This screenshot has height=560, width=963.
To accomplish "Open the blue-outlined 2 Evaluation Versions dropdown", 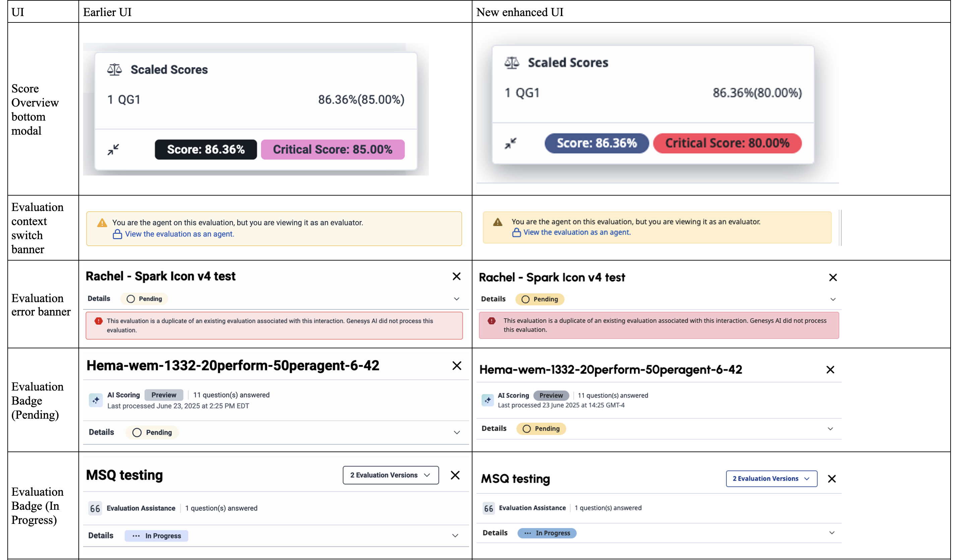I will click(x=771, y=479).
